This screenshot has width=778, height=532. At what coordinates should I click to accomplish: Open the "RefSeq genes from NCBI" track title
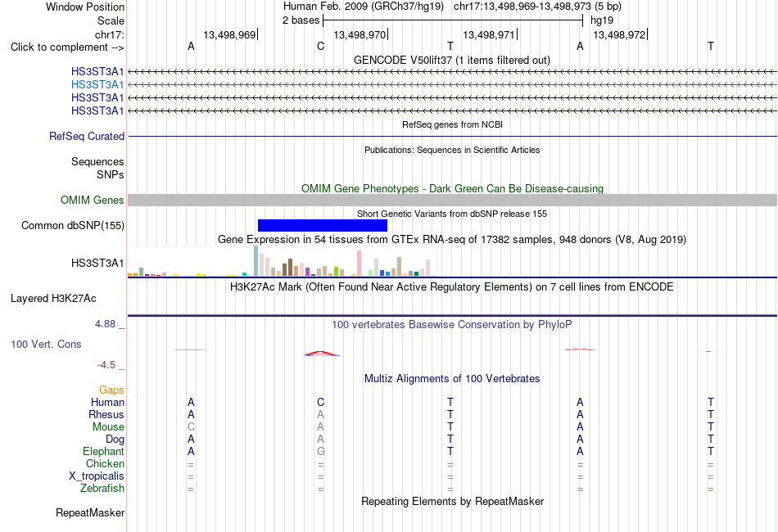coord(452,124)
